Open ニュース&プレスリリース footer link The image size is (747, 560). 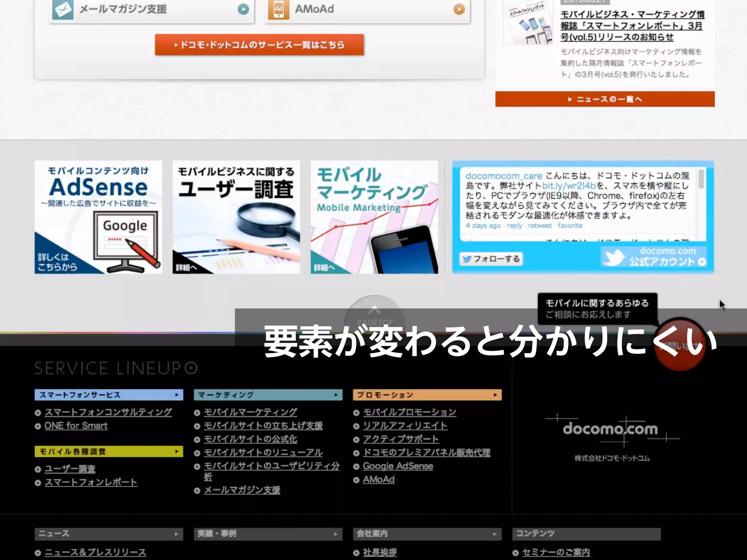(x=96, y=552)
